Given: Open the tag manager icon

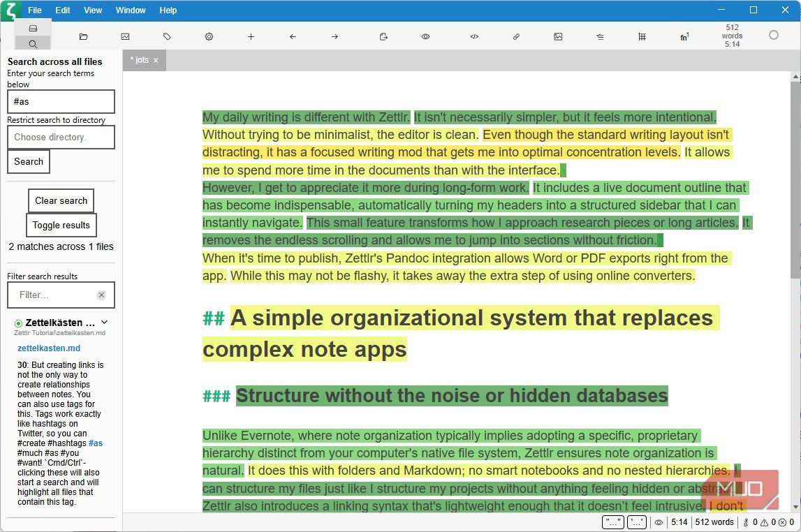Looking at the screenshot, I should (x=167, y=36).
